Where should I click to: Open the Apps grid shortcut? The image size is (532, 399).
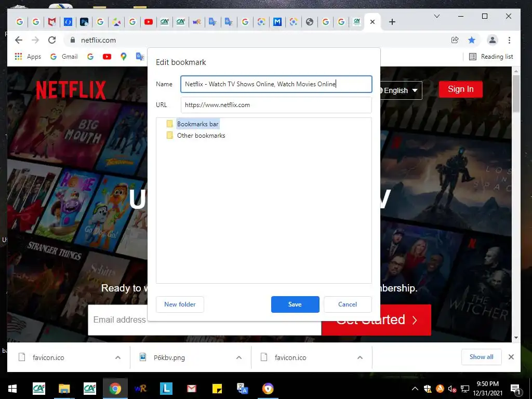click(28, 57)
